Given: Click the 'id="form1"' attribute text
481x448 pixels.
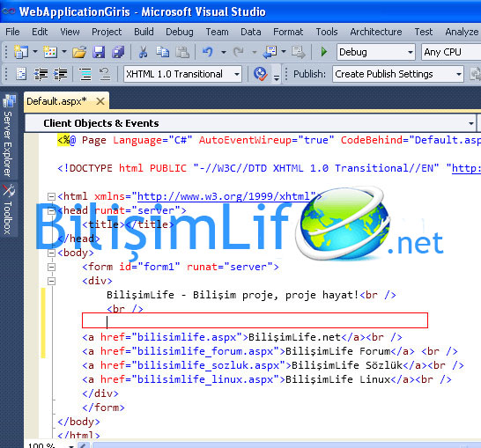Looking at the screenshot, I should (150, 268).
